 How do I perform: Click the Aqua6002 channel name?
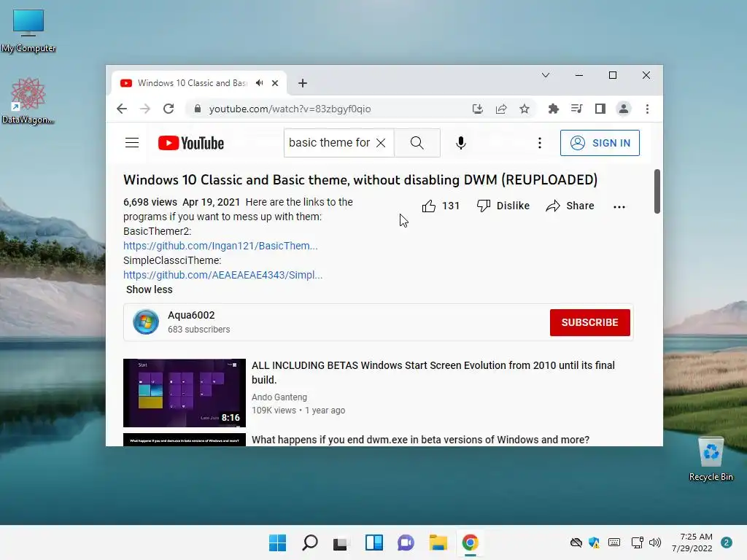click(x=191, y=315)
